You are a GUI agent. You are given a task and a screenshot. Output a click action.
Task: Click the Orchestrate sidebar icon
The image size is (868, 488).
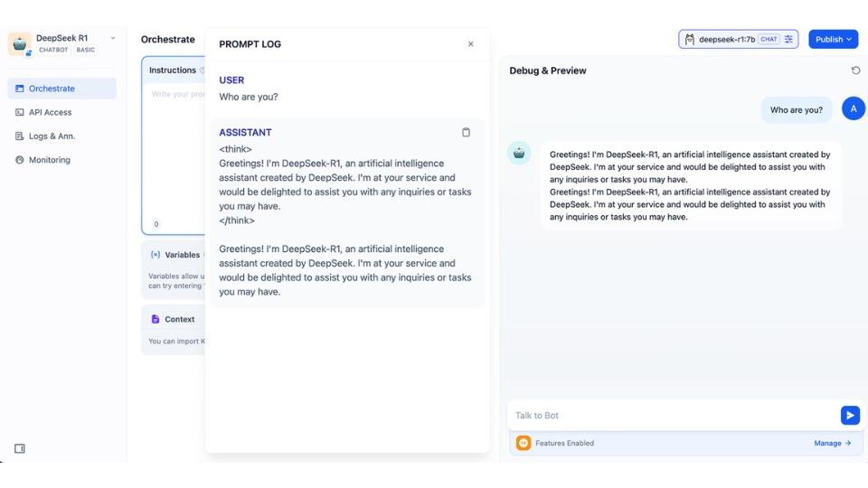click(x=19, y=89)
